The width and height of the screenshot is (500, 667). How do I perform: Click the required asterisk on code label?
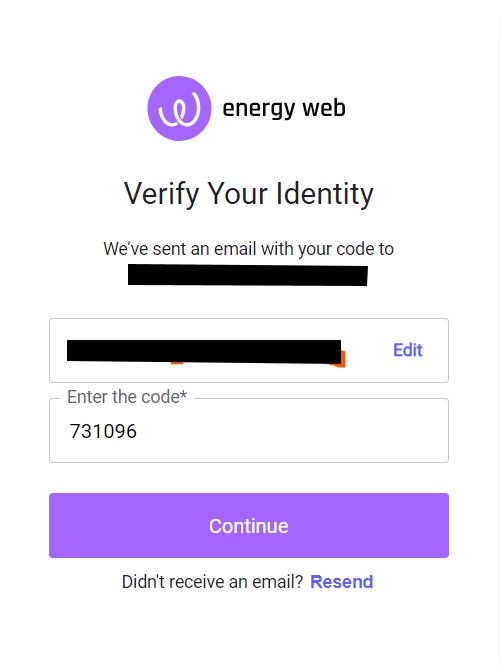(183, 394)
